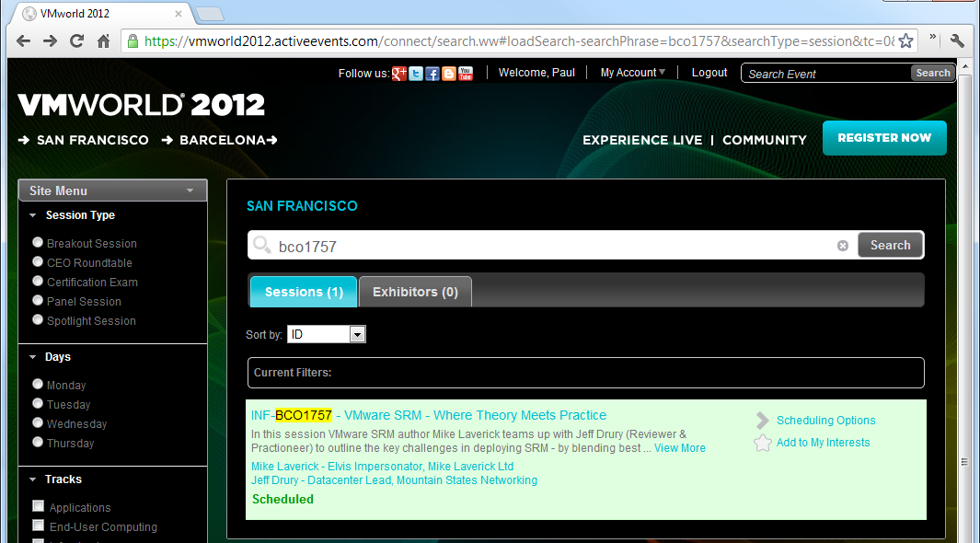The width and height of the screenshot is (980, 543).
Task: Click the Search button beside bco1757
Action: 890,245
